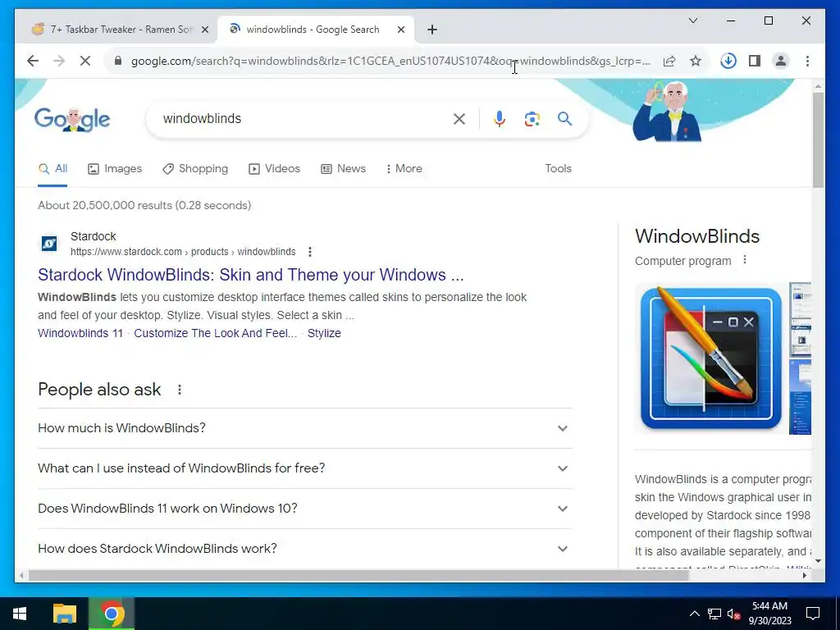Click the stardock.com URL breadcrumb
This screenshot has width=840, height=630.
(x=183, y=252)
